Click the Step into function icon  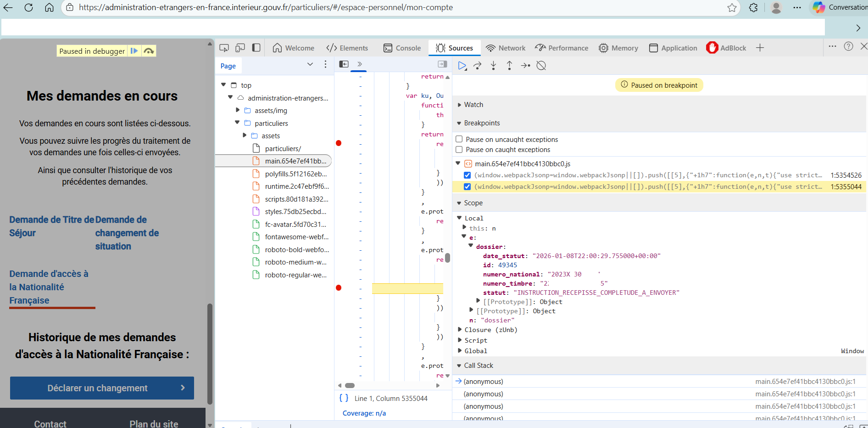(494, 66)
